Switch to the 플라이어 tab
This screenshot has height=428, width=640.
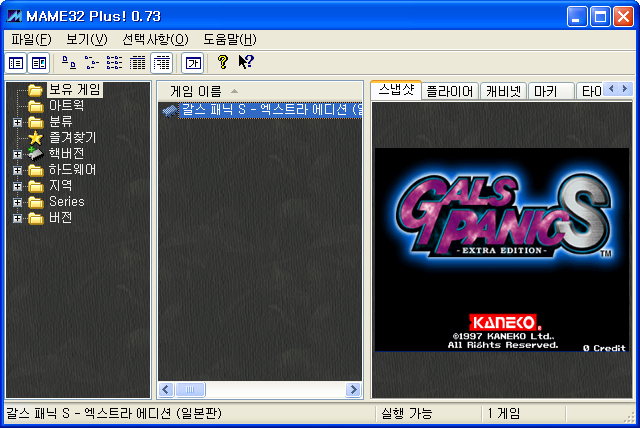[x=450, y=91]
